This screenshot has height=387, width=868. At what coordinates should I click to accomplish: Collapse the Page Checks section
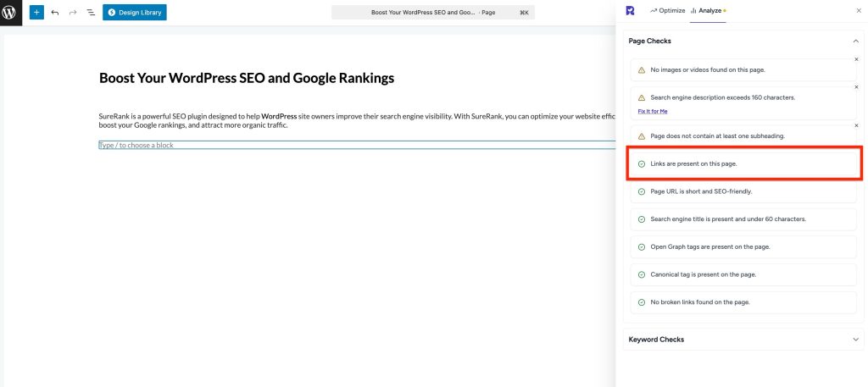(x=855, y=41)
